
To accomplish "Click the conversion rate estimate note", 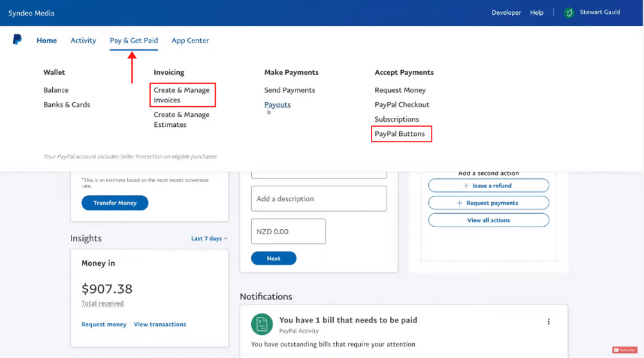I will tap(145, 183).
